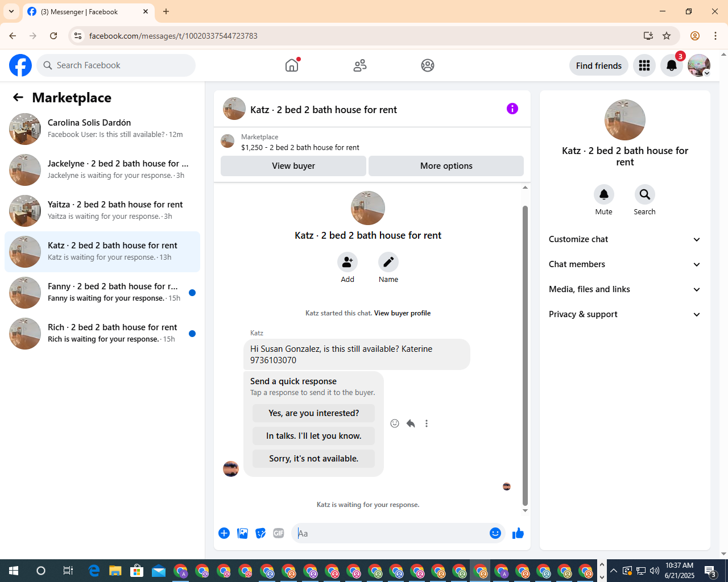
Task: Reply to the message with arrow icon
Action: (x=411, y=423)
